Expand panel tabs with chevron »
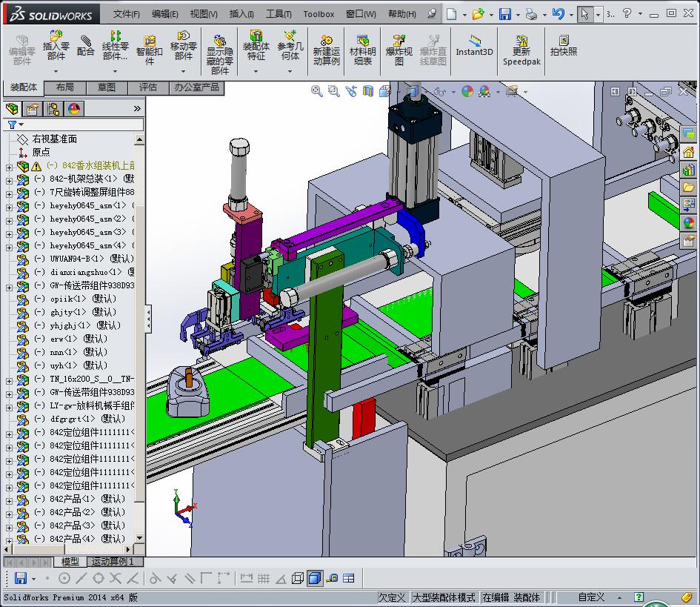This screenshot has height=607, width=700. coord(137,108)
